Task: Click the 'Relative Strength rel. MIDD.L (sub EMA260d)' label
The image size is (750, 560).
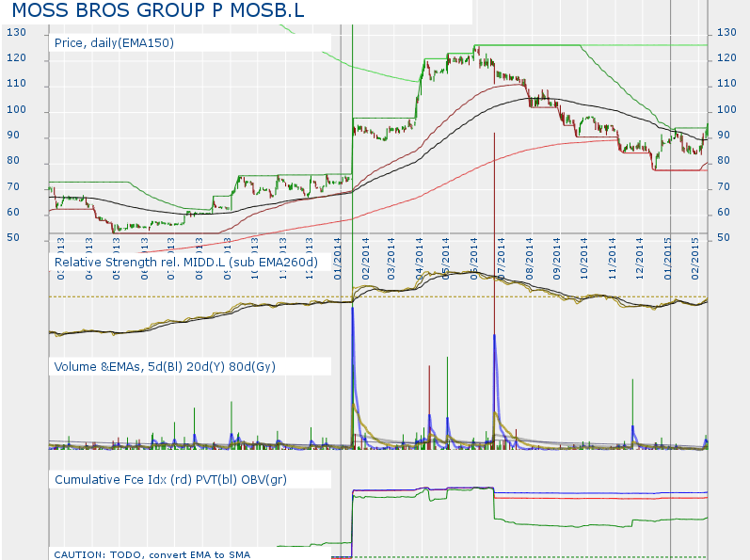Action: [186, 262]
